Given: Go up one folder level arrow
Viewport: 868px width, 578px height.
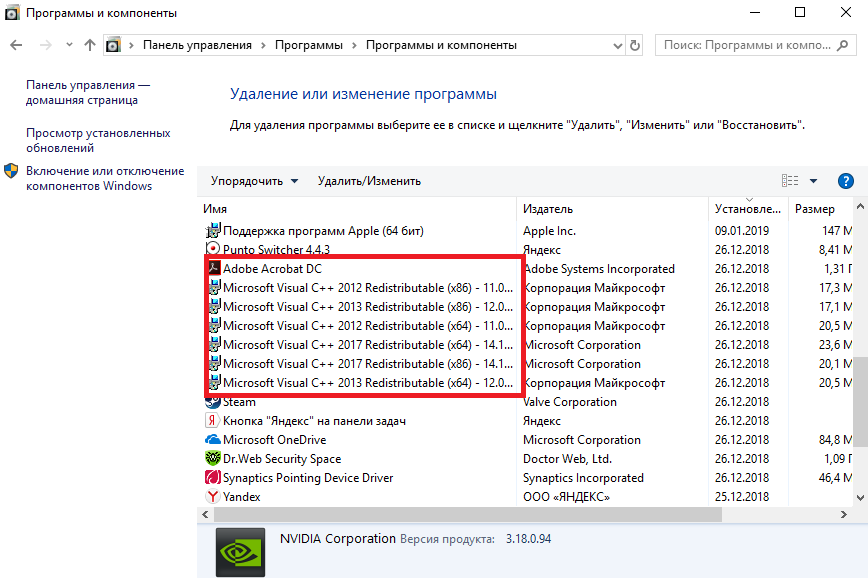Looking at the screenshot, I should pyautogui.click(x=90, y=45).
